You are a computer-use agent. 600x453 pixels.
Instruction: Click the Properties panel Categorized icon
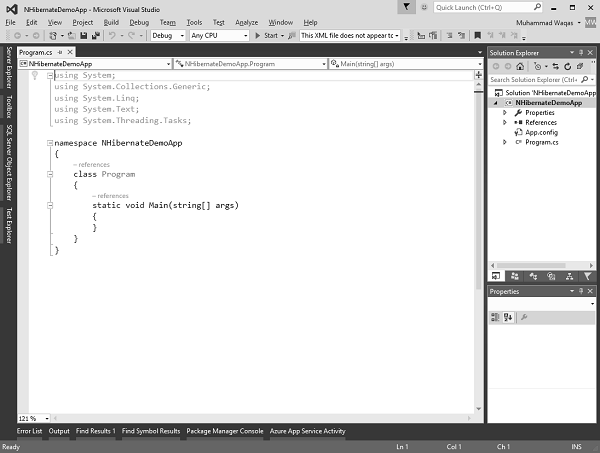pyautogui.click(x=495, y=317)
